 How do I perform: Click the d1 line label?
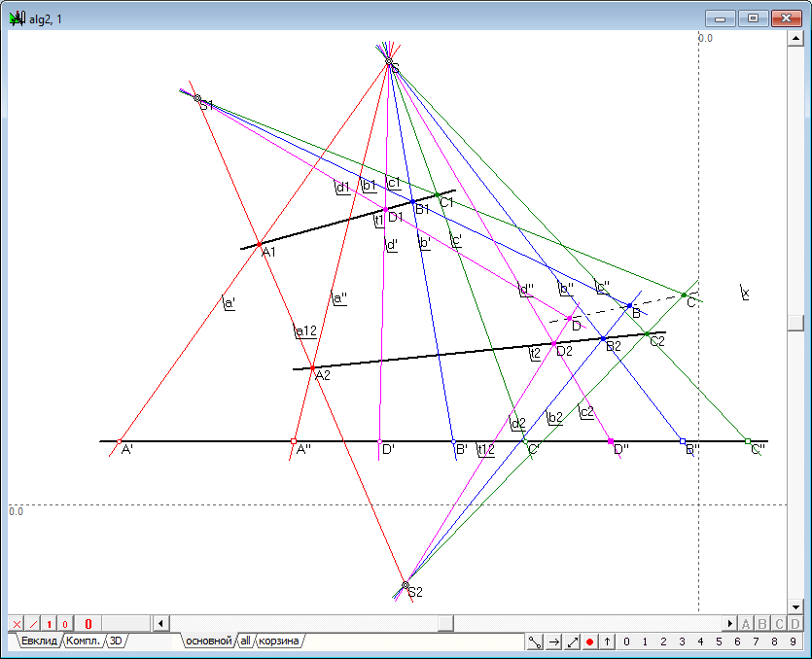click(341, 188)
